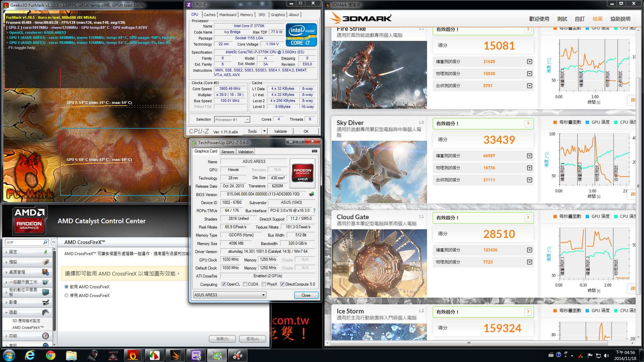Viewport: 644px width, 362px height.
Task: Expand Sky Diver 物理測試得分 10736 details
Action: pyautogui.click(x=530, y=168)
